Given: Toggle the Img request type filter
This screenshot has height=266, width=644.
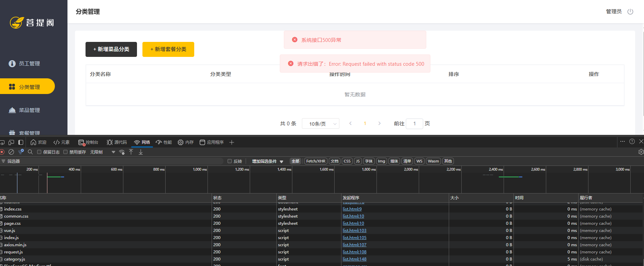Looking at the screenshot, I should [382, 161].
